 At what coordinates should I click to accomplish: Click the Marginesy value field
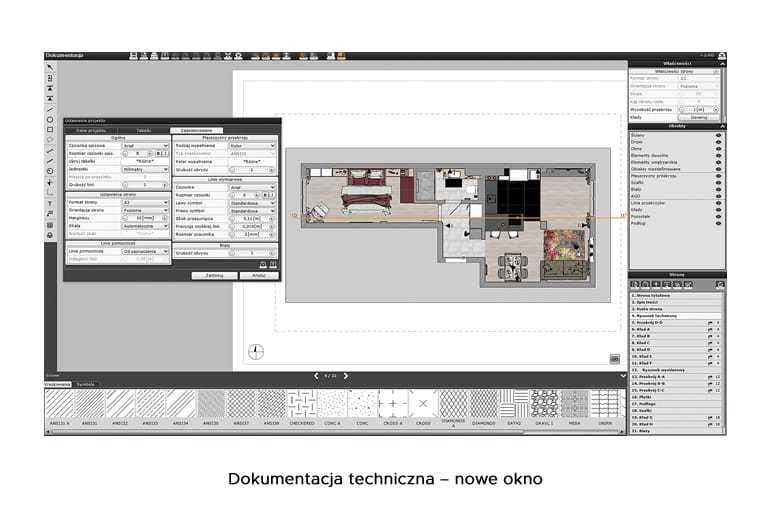coord(145,218)
